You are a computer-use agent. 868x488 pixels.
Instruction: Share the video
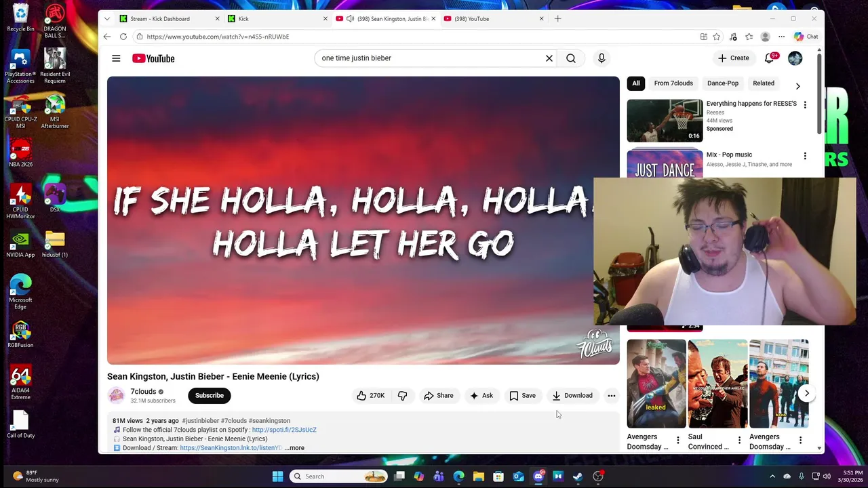click(x=438, y=396)
